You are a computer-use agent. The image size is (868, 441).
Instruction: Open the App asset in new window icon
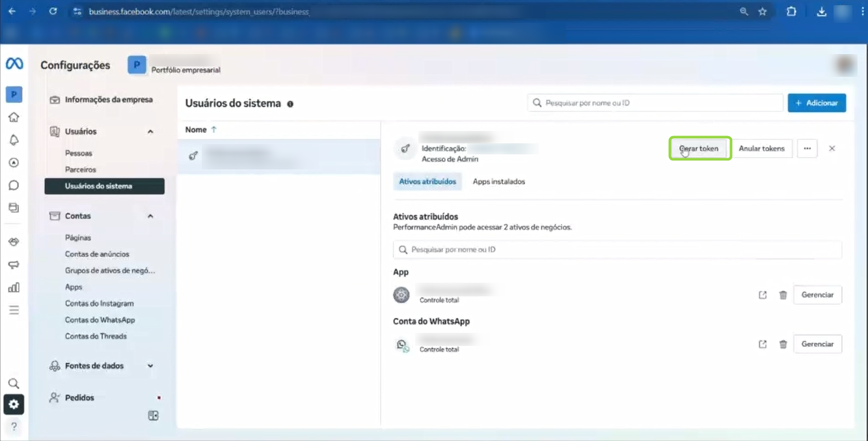coord(763,295)
